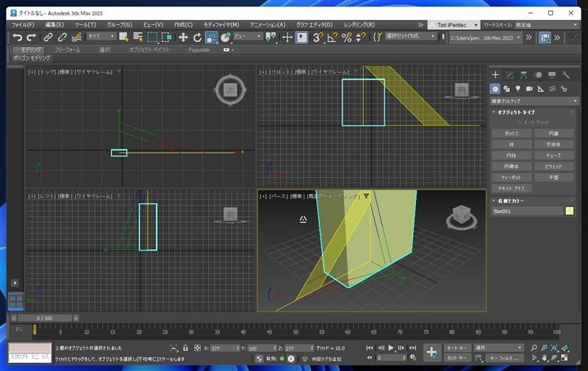Screen dimensions: 588x371
Task: Click the Play Animation button
Action: [x=391, y=347]
